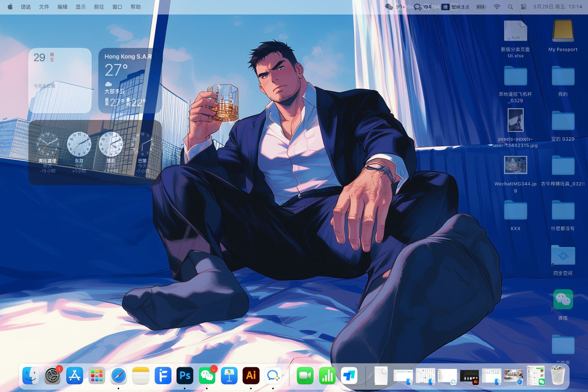Select the 新版分类页面UI.xlsx file
Image resolution: width=588 pixels, height=392 pixels.
(515, 39)
